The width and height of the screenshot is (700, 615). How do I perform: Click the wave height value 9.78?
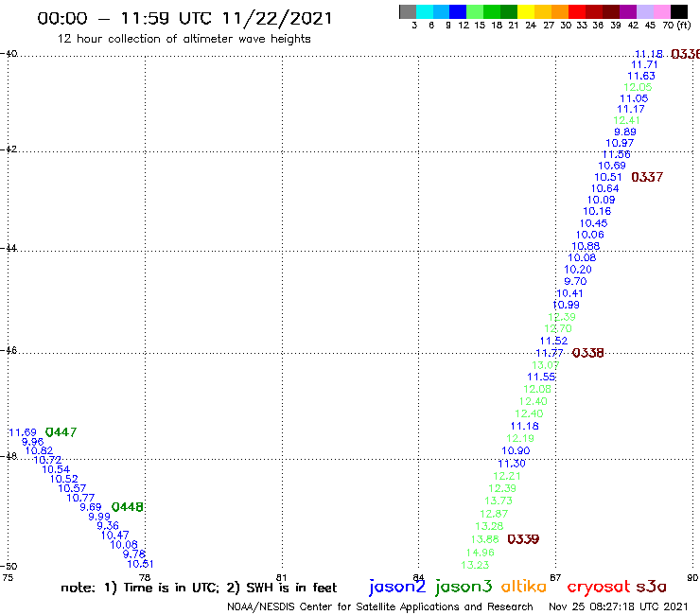[x=134, y=554]
